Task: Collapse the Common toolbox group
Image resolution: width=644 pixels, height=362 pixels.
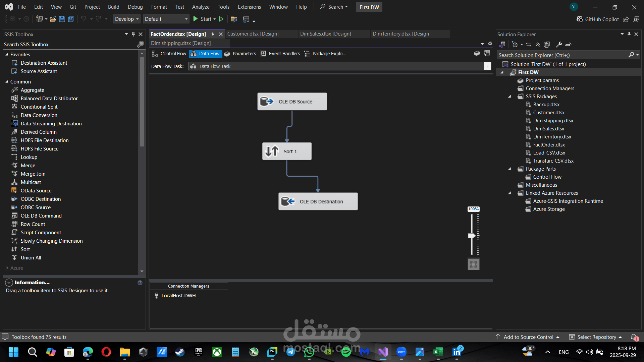Action: pos(7,81)
